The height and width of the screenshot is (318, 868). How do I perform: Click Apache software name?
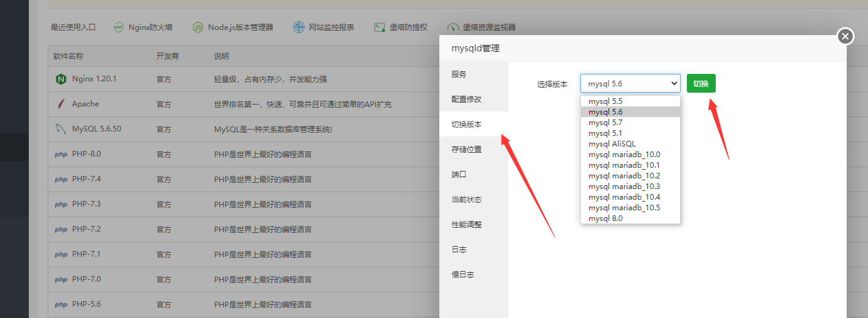pyautogui.click(x=85, y=104)
